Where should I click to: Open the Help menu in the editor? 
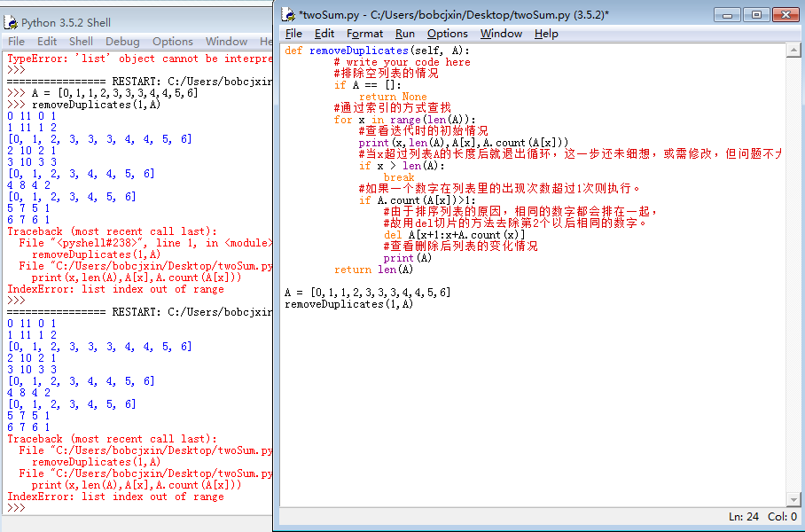(x=546, y=34)
